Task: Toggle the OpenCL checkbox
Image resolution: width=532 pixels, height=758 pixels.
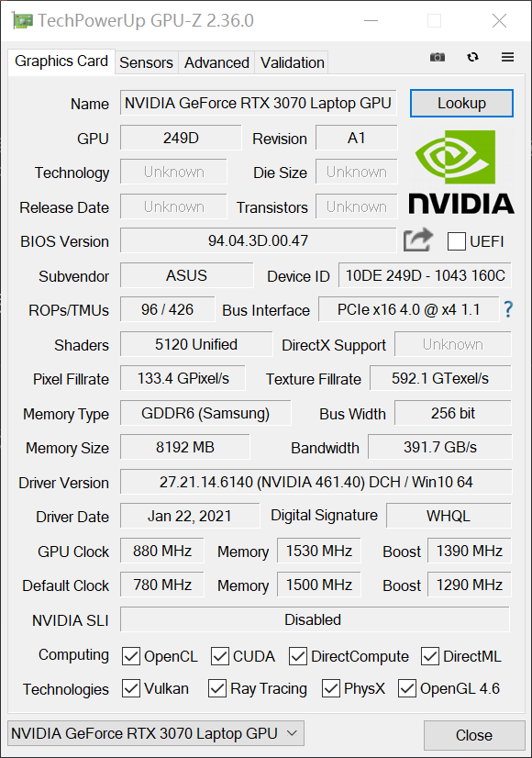Action: [131, 656]
